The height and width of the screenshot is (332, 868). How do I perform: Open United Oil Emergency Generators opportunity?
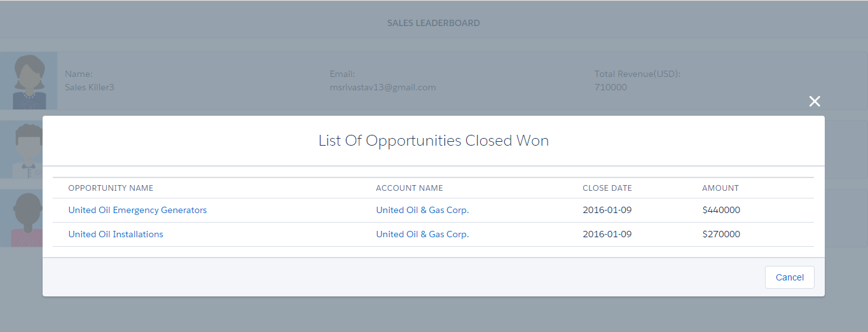click(x=137, y=210)
